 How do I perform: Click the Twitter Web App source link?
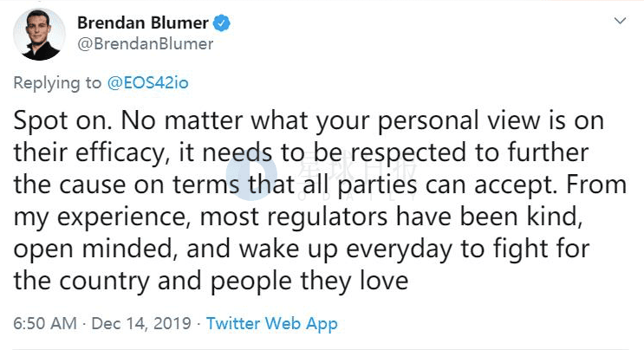tap(272, 324)
